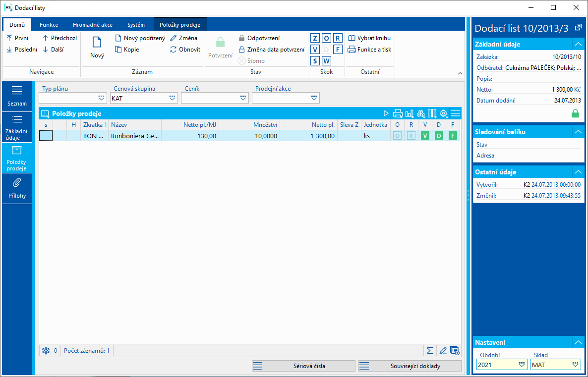Screen dimensions: 588x377
Task: Toggle the R indicator in the Bonboniera row
Action: (x=411, y=136)
